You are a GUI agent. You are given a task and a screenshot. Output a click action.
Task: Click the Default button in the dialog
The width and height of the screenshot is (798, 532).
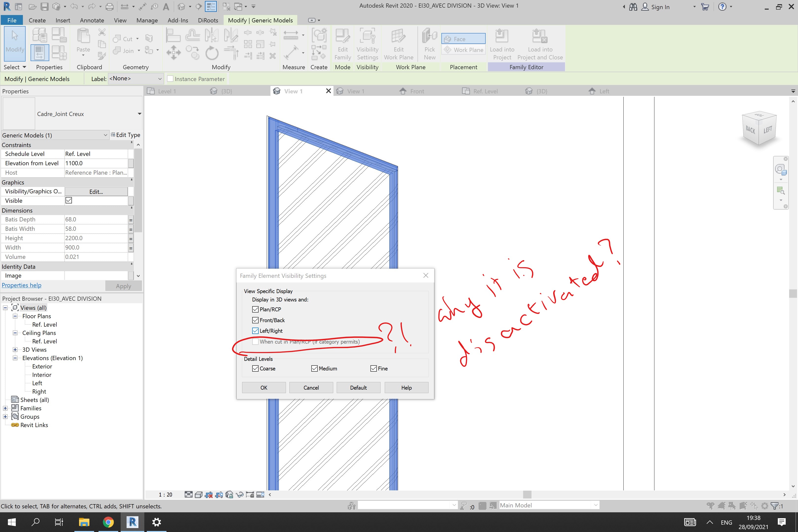pos(358,387)
